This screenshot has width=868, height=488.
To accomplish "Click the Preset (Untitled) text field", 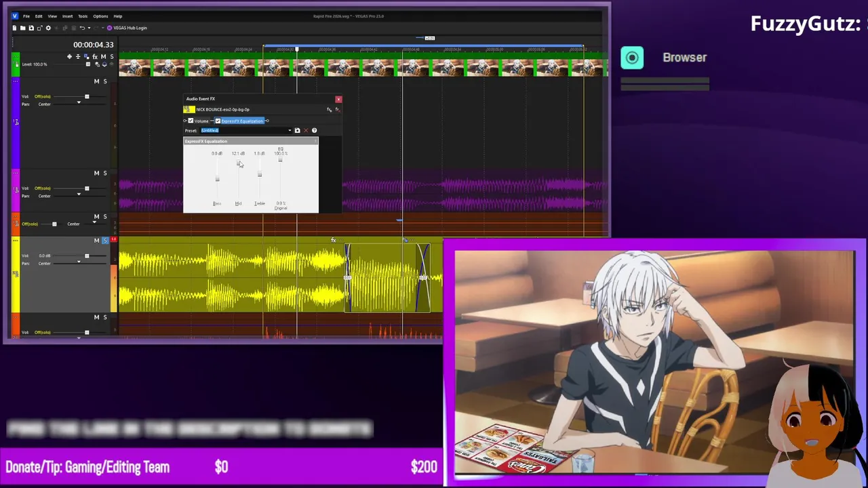I will click(243, 131).
